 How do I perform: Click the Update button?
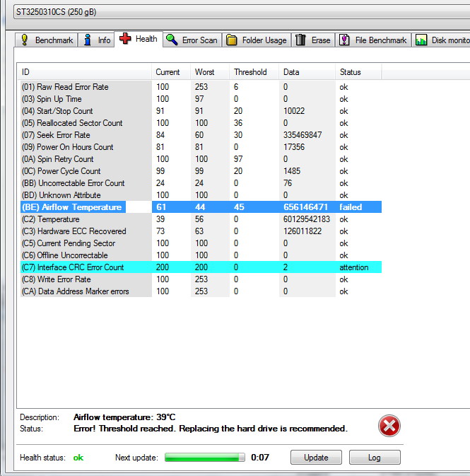(316, 457)
